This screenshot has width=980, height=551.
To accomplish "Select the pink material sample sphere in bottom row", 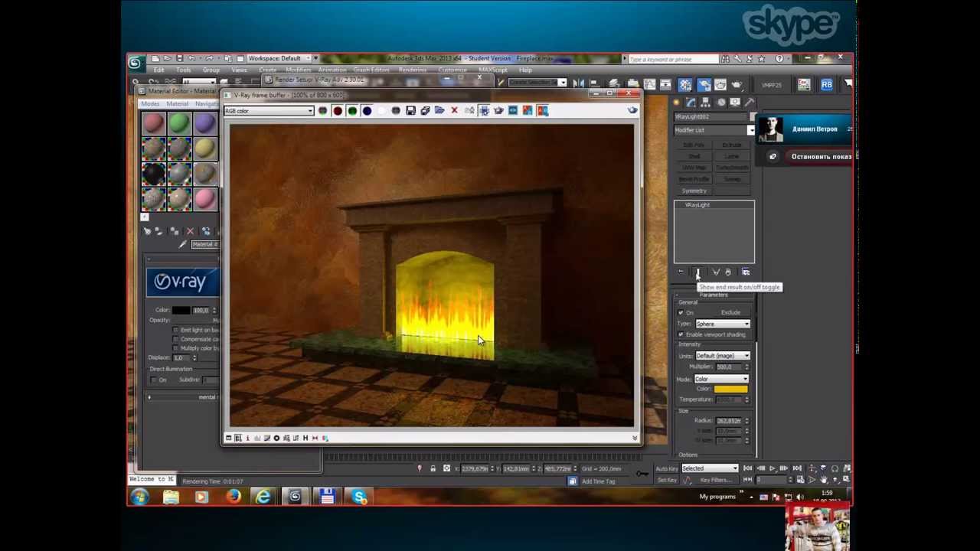I will (204, 200).
